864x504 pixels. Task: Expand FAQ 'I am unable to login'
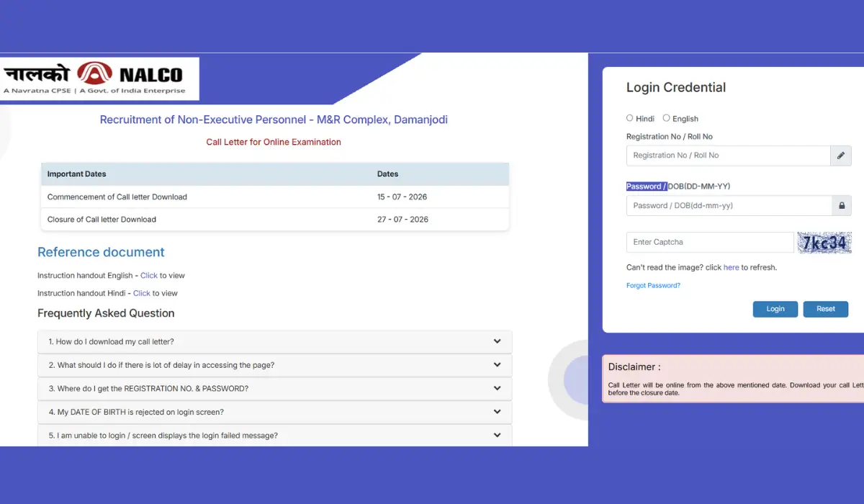[x=275, y=435]
